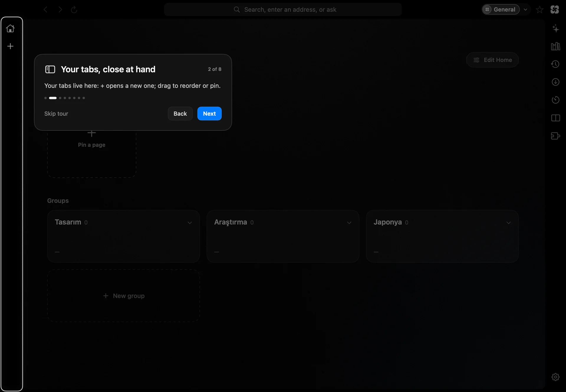Screen dimensions: 566x392
Task: Open the library books icon
Action: [556, 46]
